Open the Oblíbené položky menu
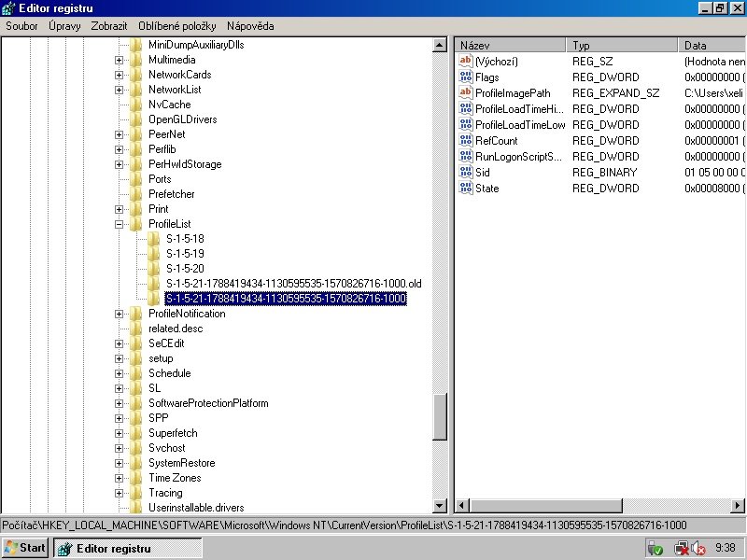This screenshot has height=560, width=747. point(177,26)
